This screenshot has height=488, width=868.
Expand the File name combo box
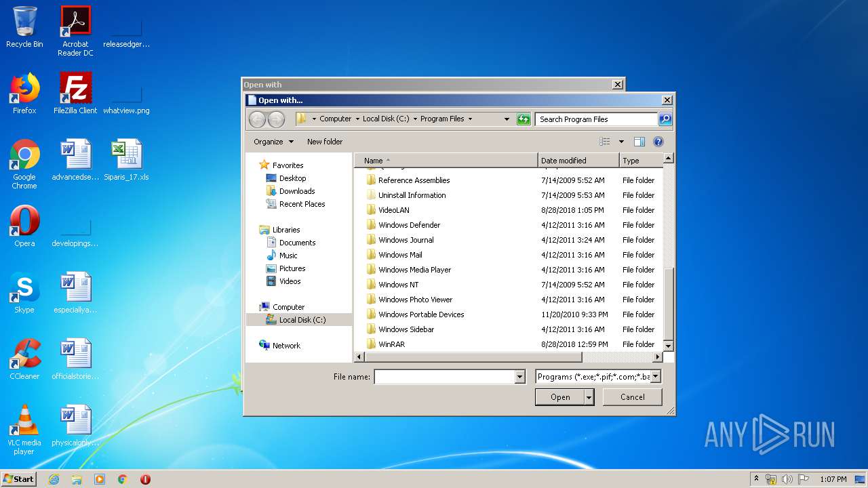[520, 377]
